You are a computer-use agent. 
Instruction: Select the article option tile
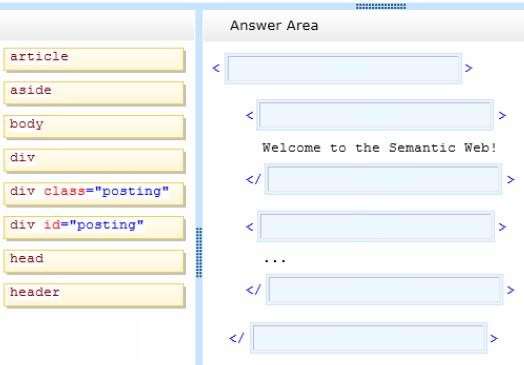[94, 60]
